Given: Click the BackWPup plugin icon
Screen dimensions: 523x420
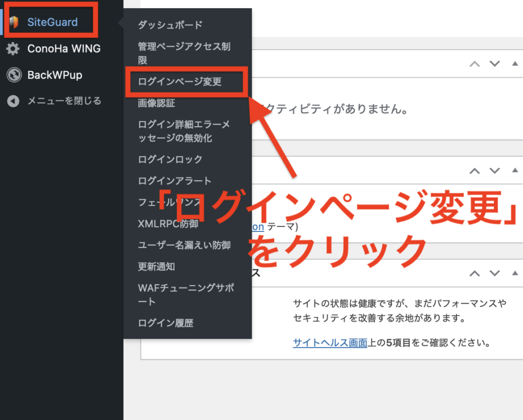Looking at the screenshot, I should pos(13,75).
